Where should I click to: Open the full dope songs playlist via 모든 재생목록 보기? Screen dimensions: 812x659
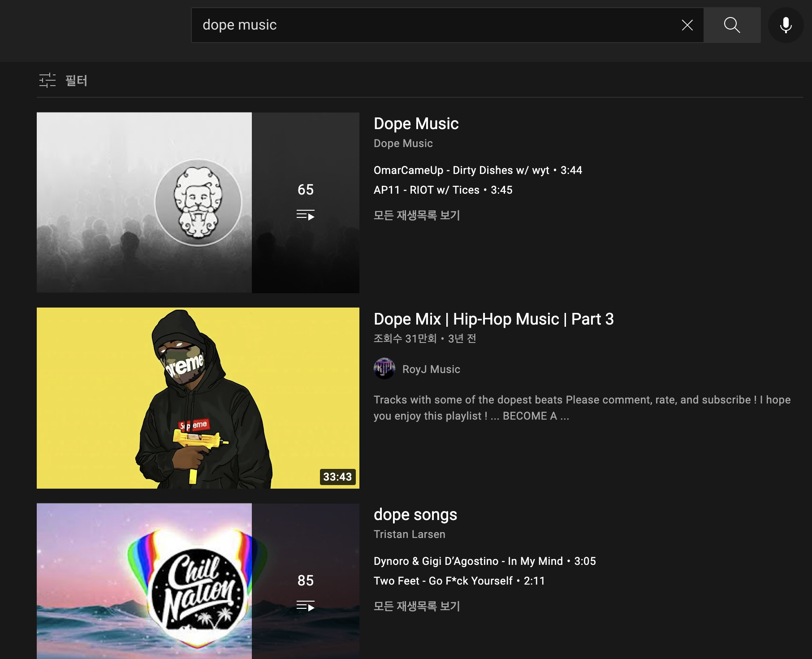pos(417,606)
